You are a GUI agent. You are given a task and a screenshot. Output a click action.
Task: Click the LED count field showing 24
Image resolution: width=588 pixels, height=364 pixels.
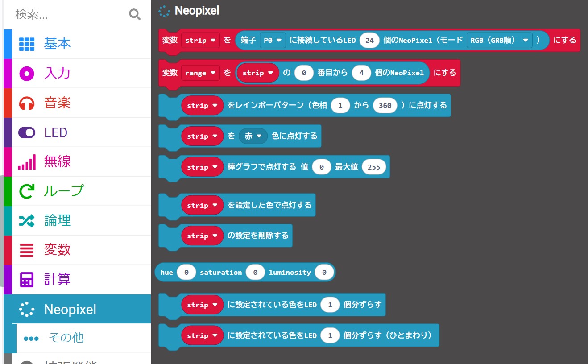pos(369,40)
